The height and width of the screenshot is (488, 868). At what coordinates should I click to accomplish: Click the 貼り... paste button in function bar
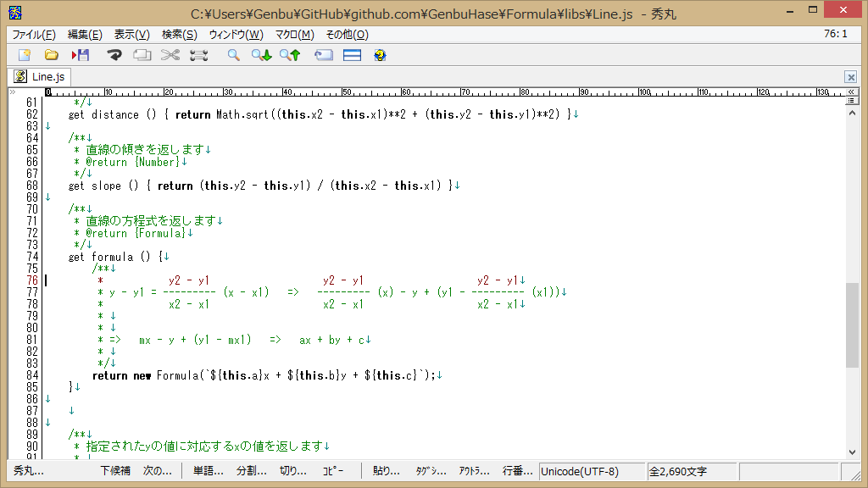(387, 471)
